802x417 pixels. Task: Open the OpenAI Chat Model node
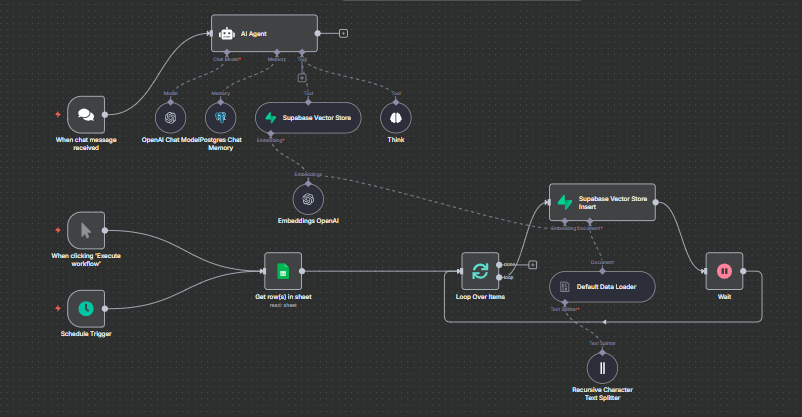(170, 118)
